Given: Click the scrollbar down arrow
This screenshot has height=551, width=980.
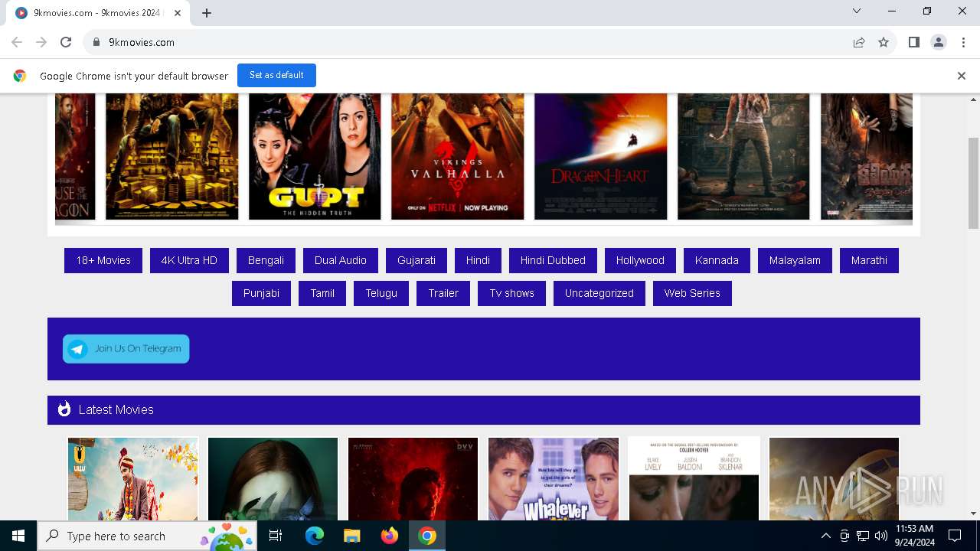Looking at the screenshot, I should pyautogui.click(x=973, y=514).
